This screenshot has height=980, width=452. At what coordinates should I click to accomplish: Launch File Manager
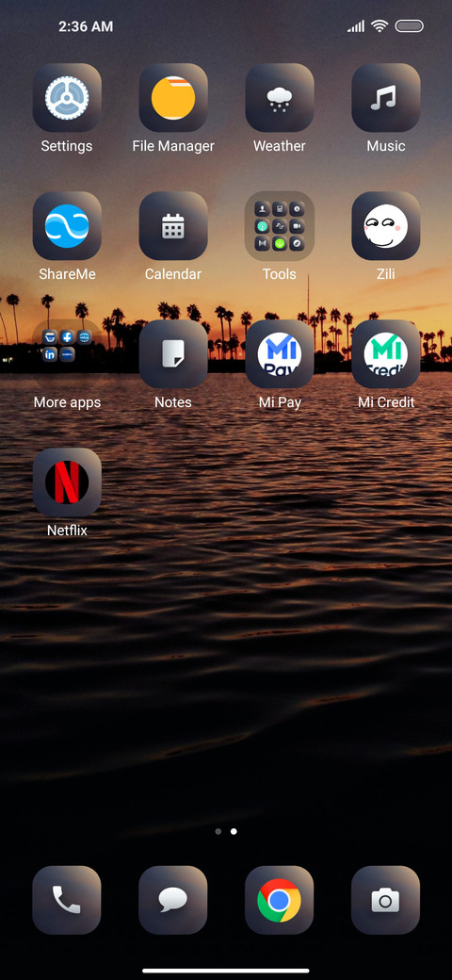(173, 97)
